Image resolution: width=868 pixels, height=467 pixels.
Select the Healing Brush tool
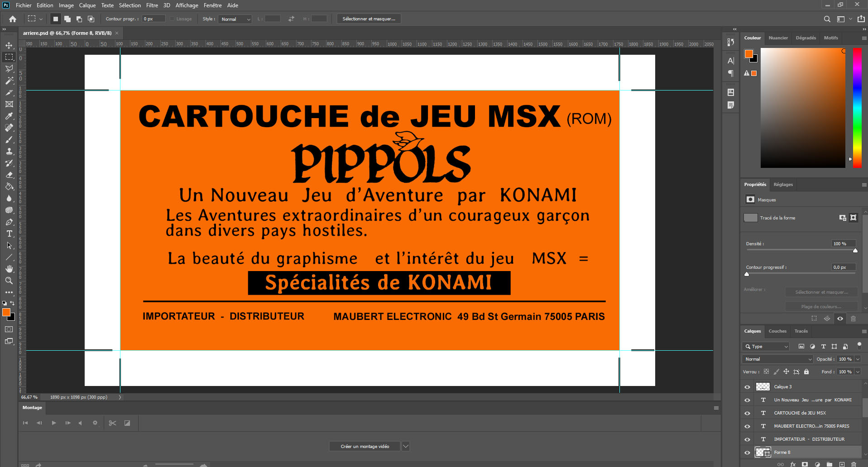[9, 128]
